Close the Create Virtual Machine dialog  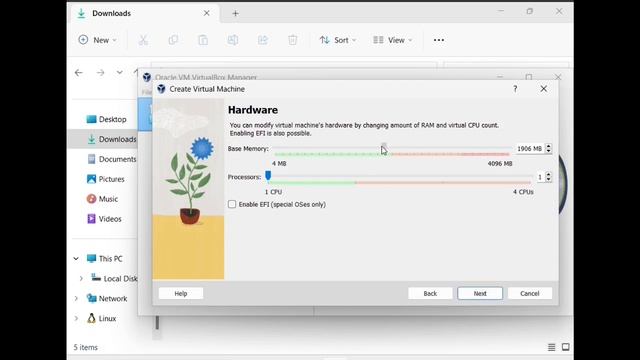click(543, 89)
